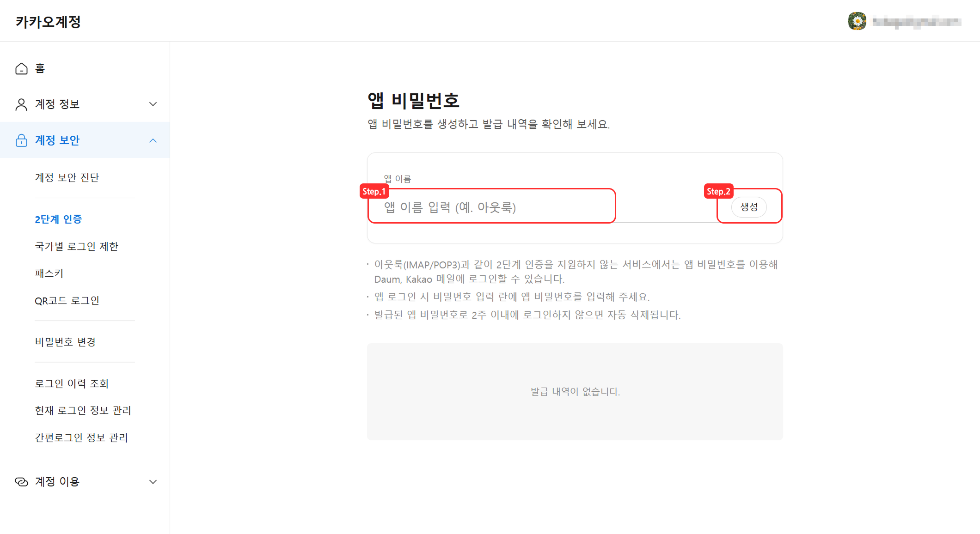Collapse the 계정 보안 chevron

[x=153, y=140]
